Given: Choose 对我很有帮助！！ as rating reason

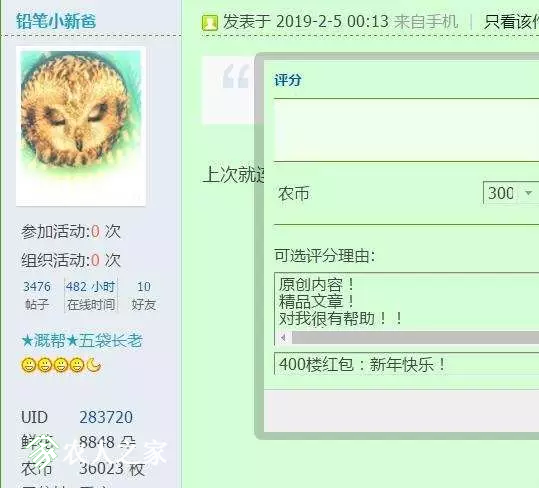Looking at the screenshot, I should tap(340, 318).
